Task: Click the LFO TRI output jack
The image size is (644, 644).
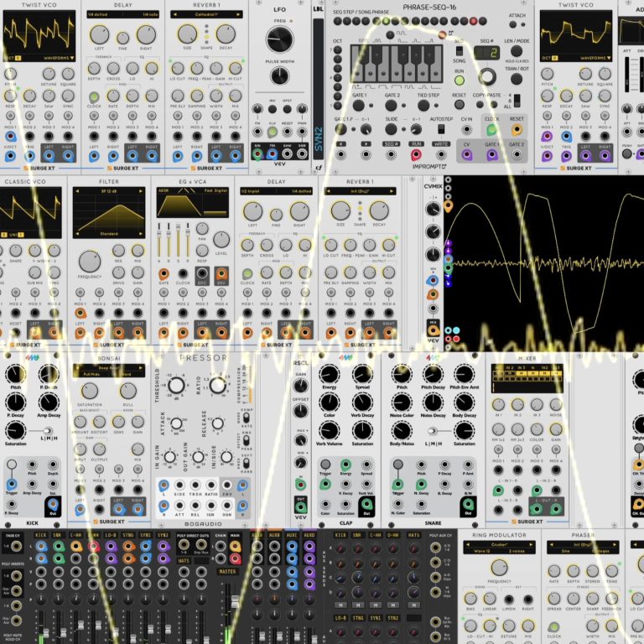Action: 272,154
